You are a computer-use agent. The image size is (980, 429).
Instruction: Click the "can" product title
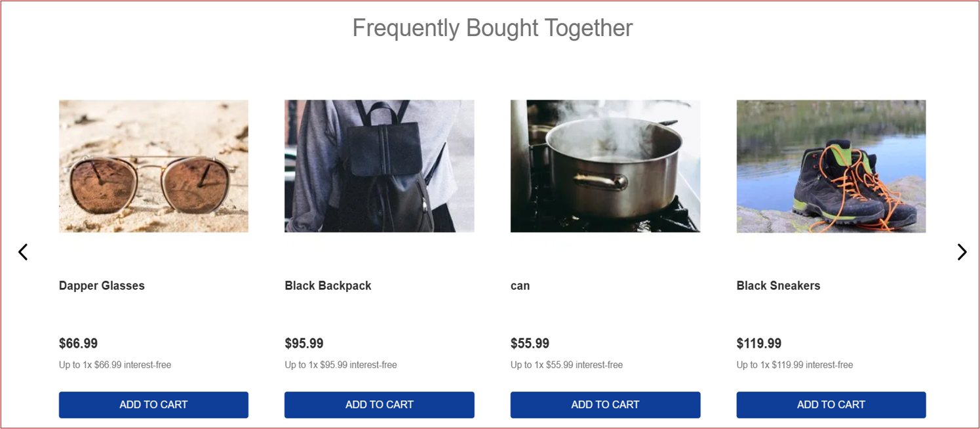pos(520,285)
